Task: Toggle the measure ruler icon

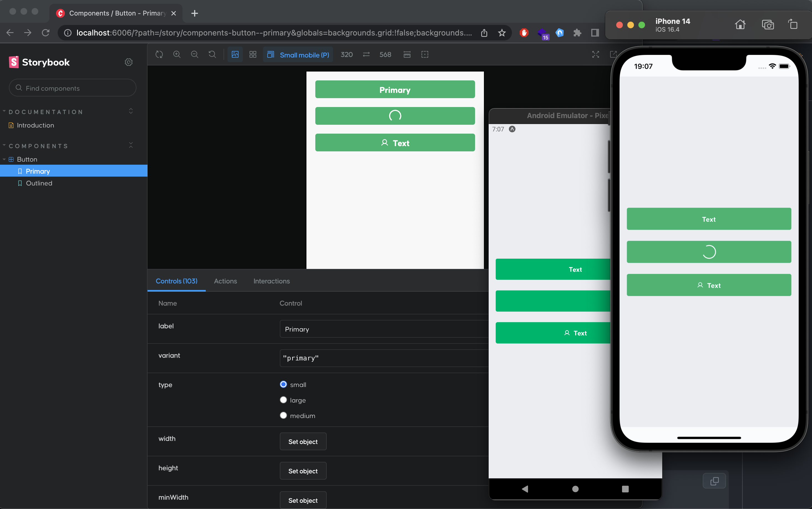Action: point(407,55)
